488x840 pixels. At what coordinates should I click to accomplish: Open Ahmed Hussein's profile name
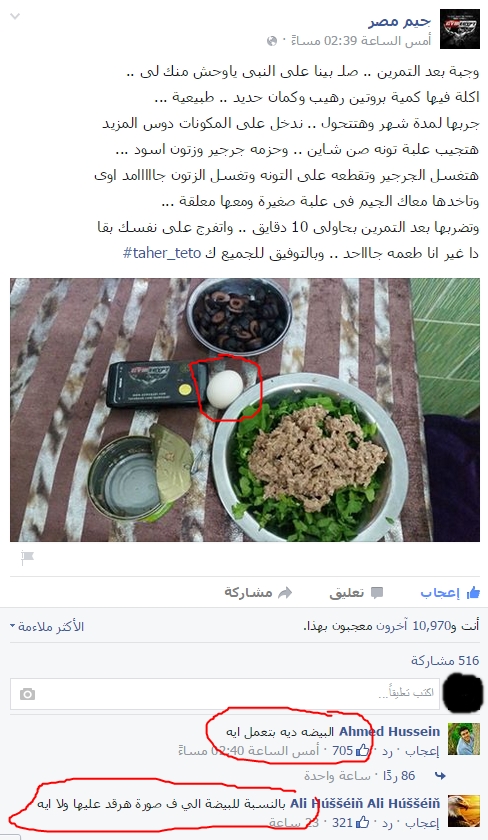tap(389, 731)
